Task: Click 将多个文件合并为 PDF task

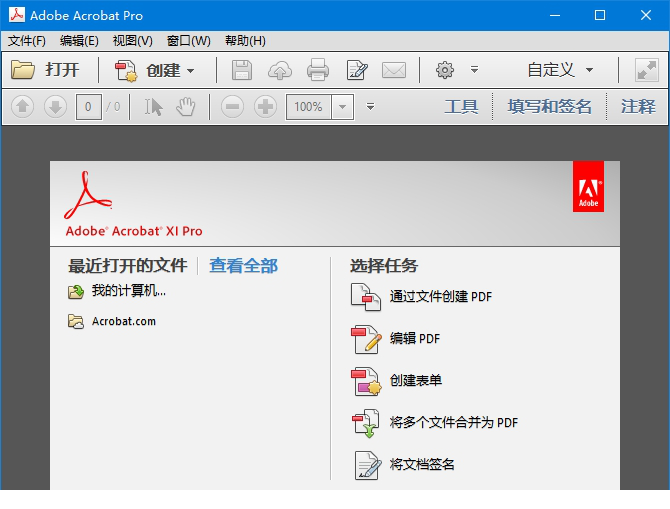Action: pyautogui.click(x=453, y=422)
